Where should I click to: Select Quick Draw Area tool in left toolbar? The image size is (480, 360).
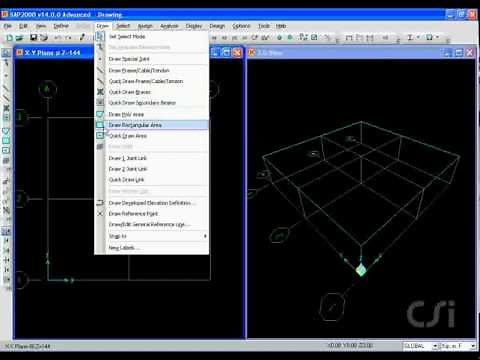[6, 150]
